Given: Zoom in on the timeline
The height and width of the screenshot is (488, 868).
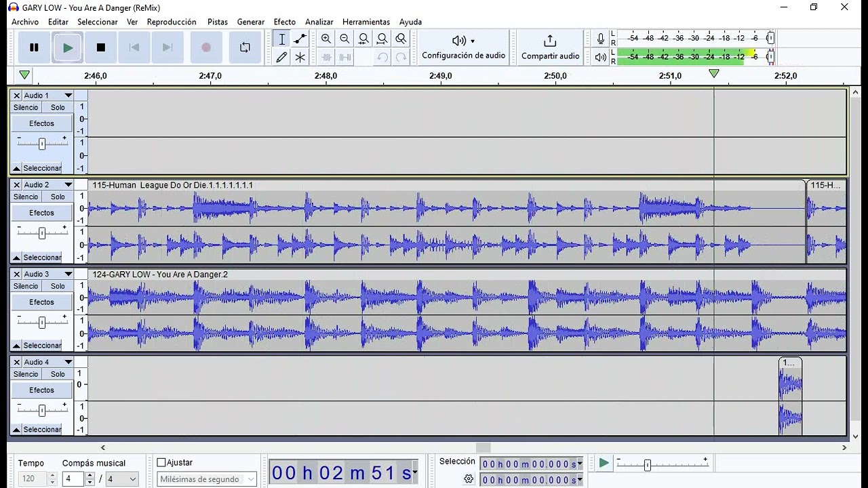Looking at the screenshot, I should tap(326, 39).
